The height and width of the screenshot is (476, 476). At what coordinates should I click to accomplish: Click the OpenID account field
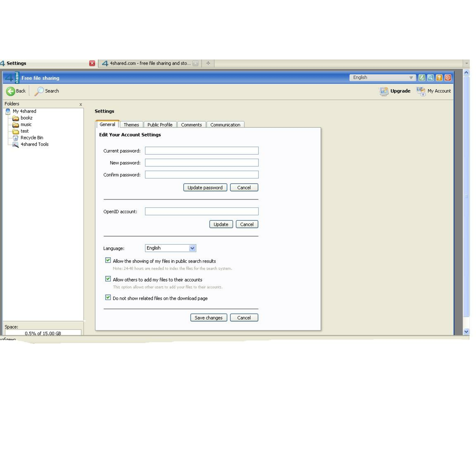click(202, 211)
